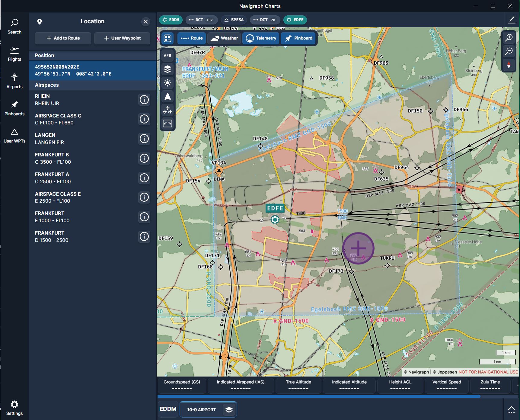The height and width of the screenshot is (420, 520).
Task: Close the Location panel
Action: point(146,21)
